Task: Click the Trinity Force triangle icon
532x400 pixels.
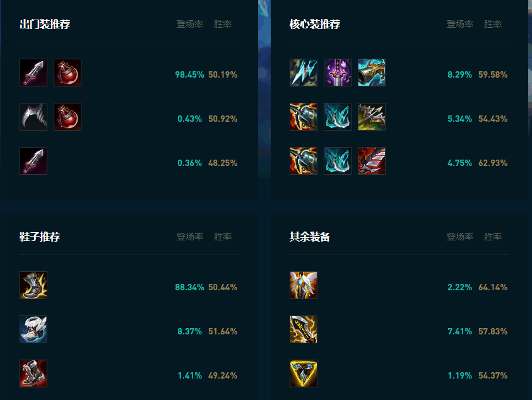Action: coord(304,374)
